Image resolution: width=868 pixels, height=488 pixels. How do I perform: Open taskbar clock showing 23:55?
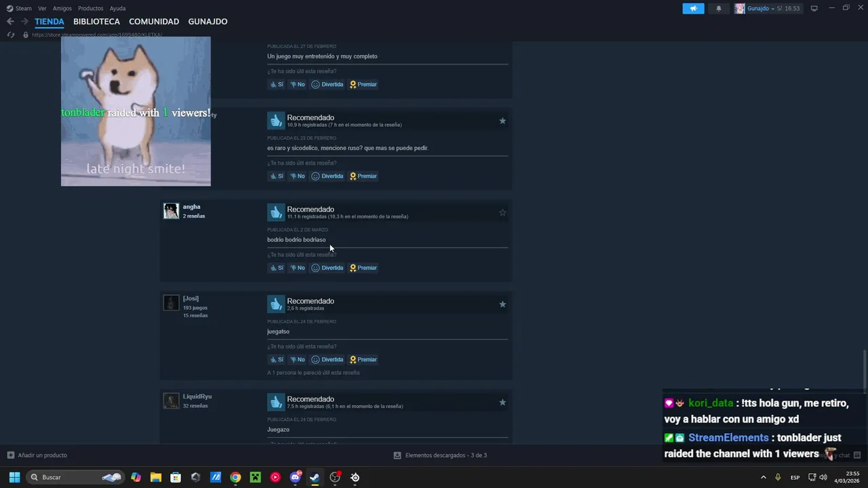coord(846,477)
